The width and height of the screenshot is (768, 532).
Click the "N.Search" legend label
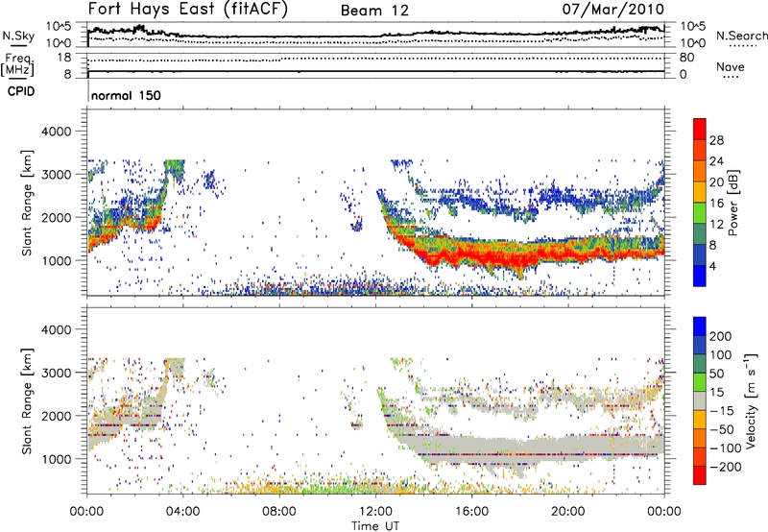(x=742, y=36)
